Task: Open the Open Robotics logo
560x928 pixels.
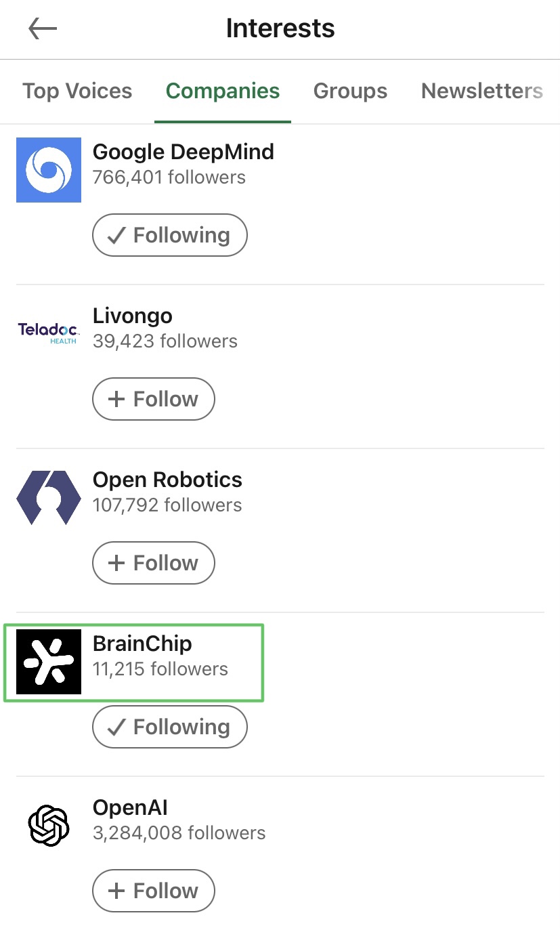Action: [49, 498]
